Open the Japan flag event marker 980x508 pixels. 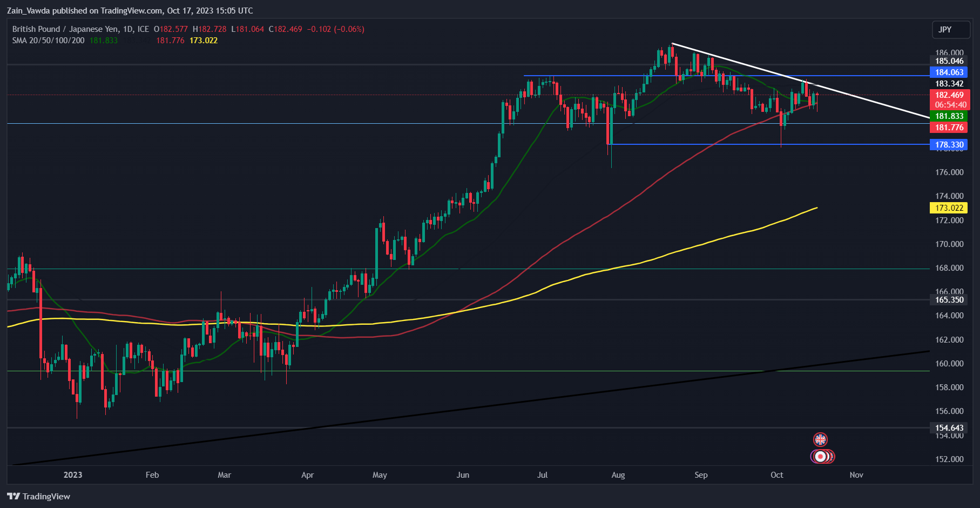pyautogui.click(x=821, y=457)
